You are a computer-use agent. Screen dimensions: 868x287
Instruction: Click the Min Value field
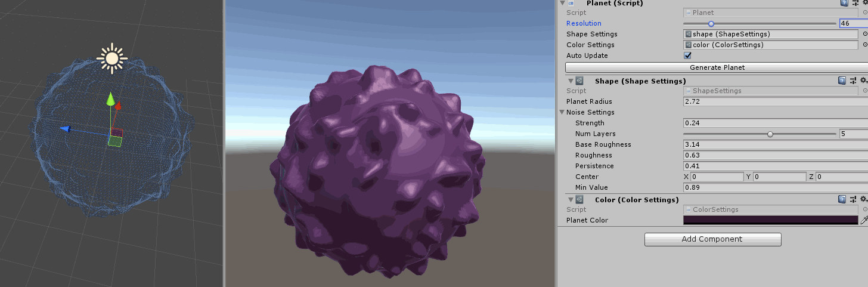[776, 187]
